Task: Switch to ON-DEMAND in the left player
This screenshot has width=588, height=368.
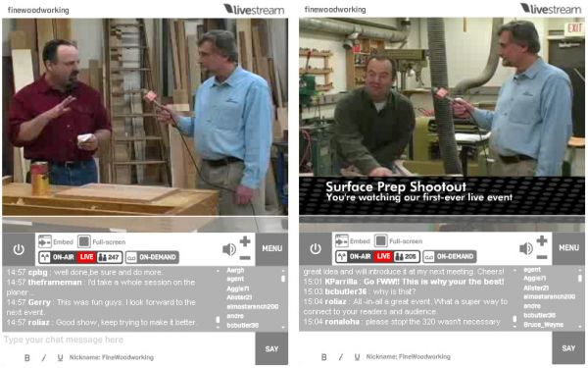Action: (152, 257)
